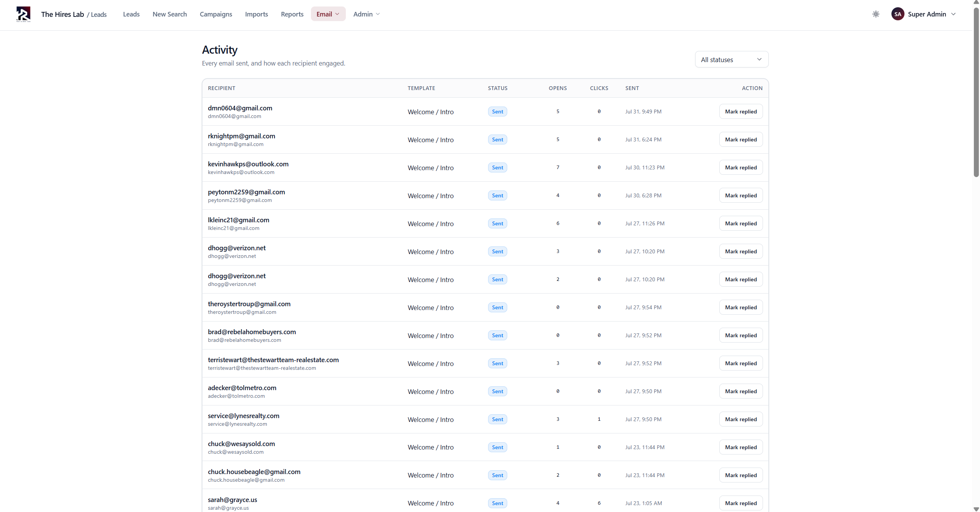Click the RECIPIENT column header

click(222, 88)
